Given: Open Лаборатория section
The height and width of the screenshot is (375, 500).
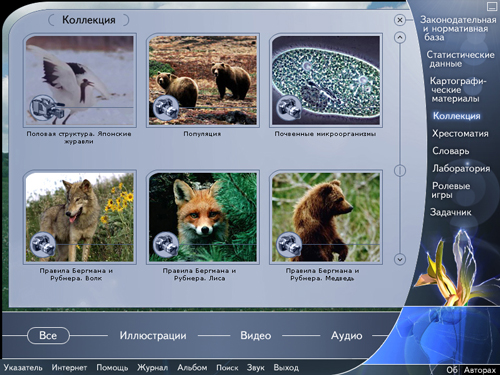Looking at the screenshot, I should [461, 168].
